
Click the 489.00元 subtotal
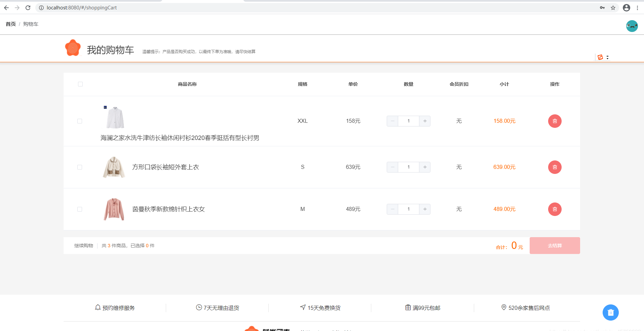point(504,209)
